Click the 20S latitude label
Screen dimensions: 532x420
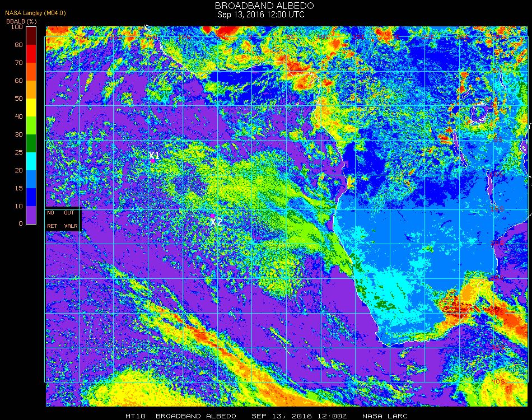click(x=497, y=243)
